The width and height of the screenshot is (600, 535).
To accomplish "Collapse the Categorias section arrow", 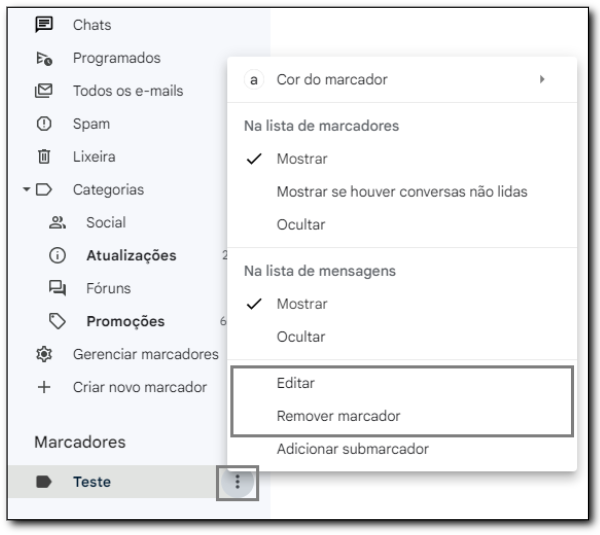I will tap(26, 189).
